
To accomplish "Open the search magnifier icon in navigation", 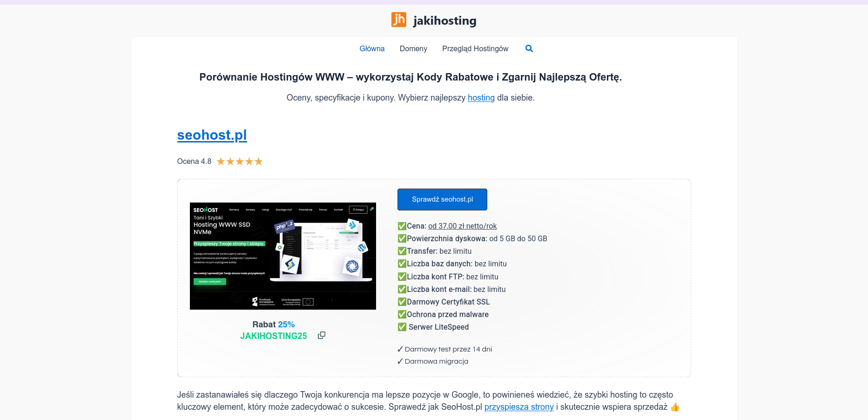I will pos(529,48).
